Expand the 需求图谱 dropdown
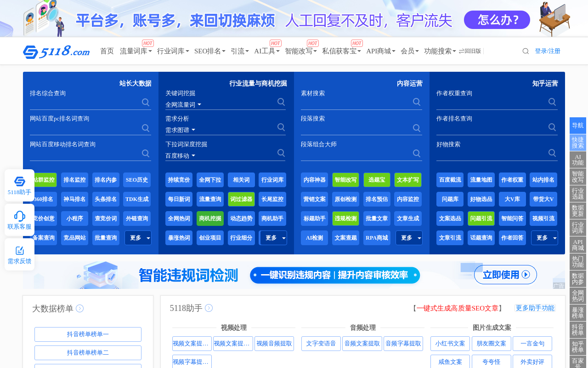 tap(180, 130)
